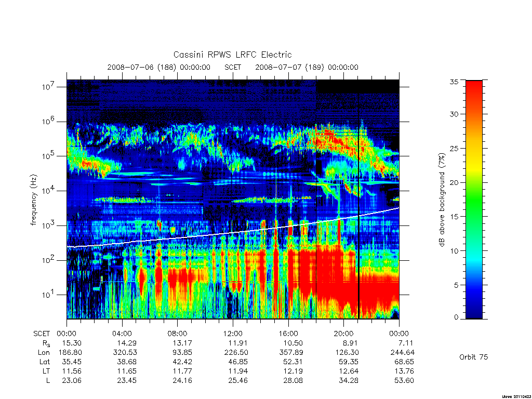Click the colorbar value 0
The height and width of the screenshot is (399, 532).
tap(456, 317)
